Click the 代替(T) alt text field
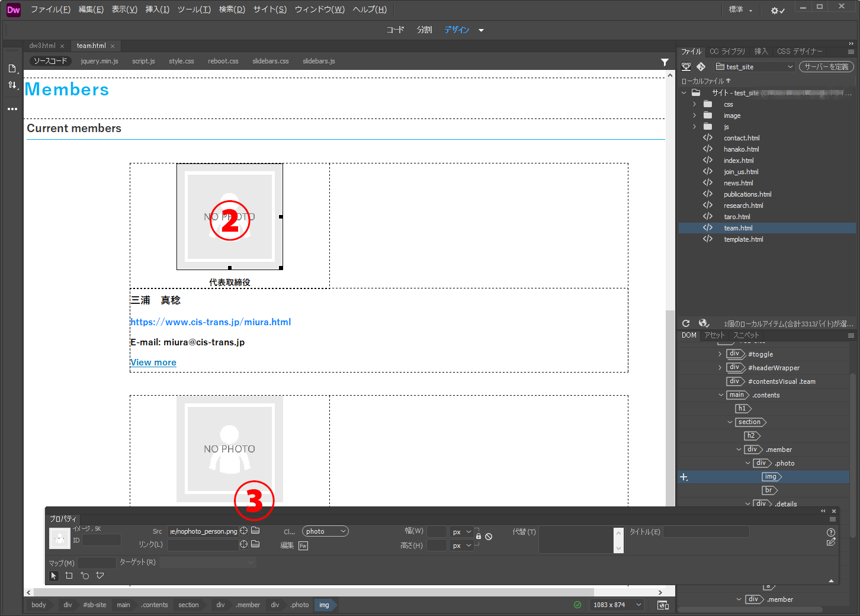The width and height of the screenshot is (860, 616). (576, 540)
